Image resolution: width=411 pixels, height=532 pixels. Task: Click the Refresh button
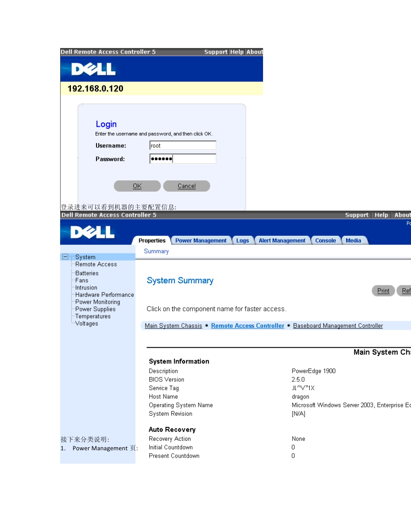tap(404, 291)
